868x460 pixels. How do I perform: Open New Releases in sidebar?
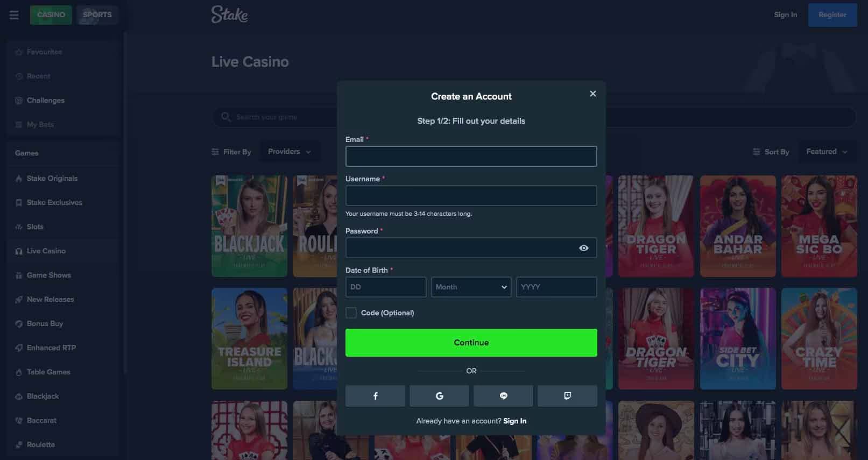(63, 300)
